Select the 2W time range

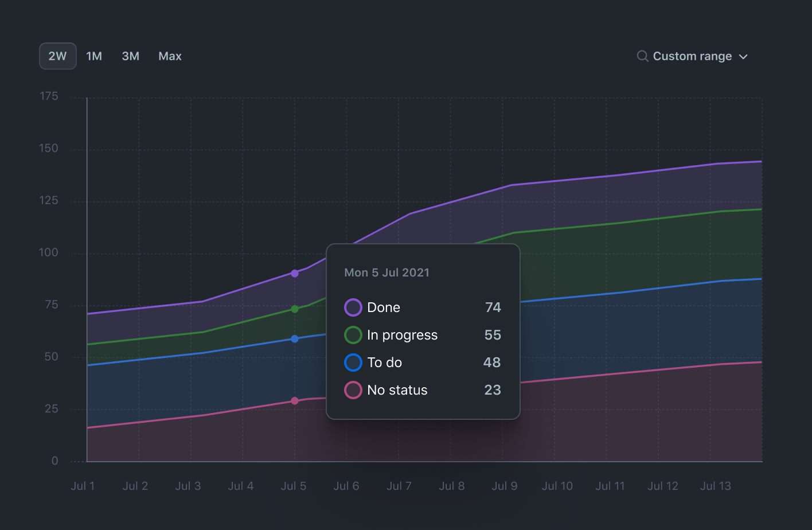57,56
